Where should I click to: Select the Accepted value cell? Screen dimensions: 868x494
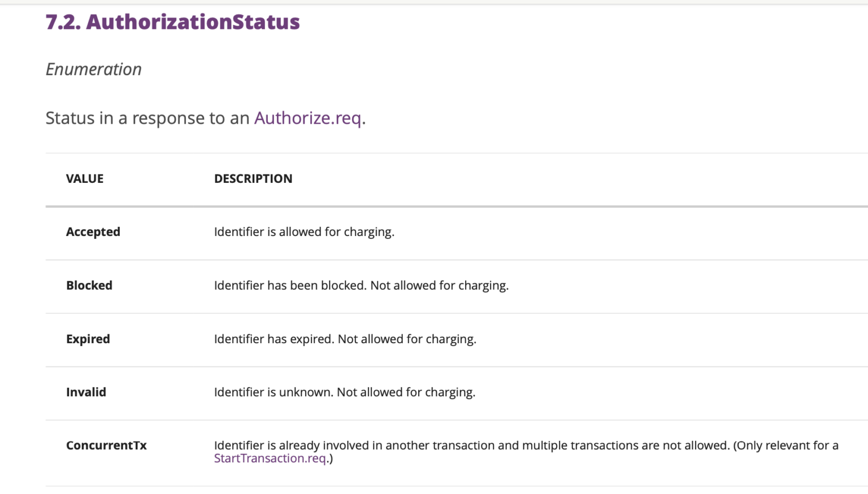pyautogui.click(x=93, y=232)
